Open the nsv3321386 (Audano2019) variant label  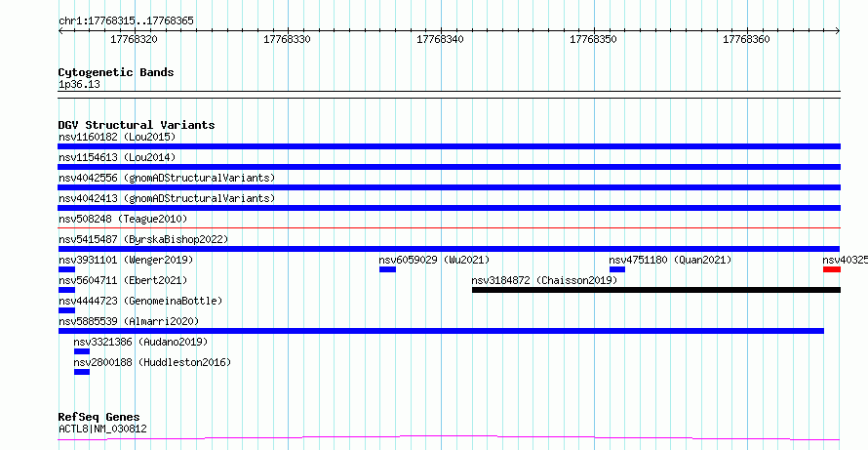click(140, 342)
